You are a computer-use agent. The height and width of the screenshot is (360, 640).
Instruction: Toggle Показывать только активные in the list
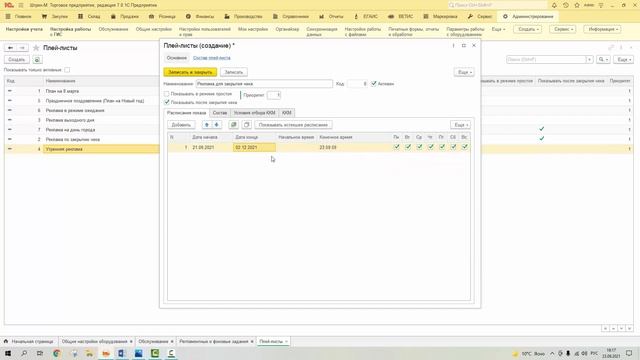67,70
